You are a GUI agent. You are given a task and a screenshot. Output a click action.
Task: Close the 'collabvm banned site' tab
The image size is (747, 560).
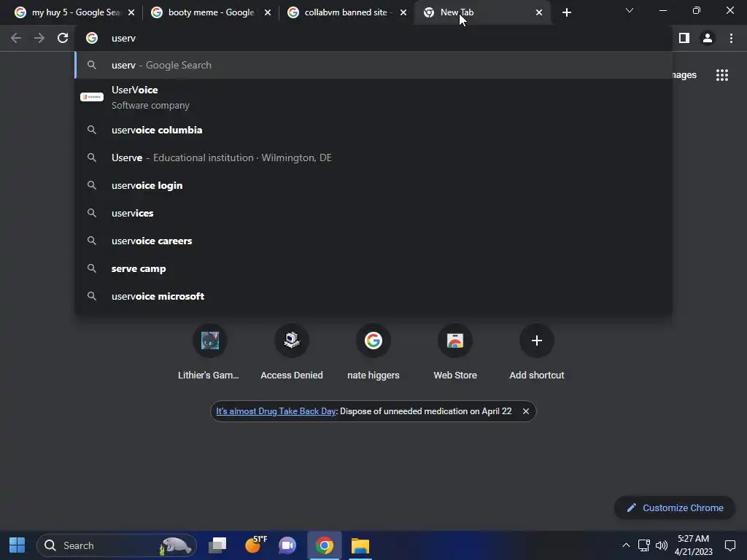click(x=403, y=12)
